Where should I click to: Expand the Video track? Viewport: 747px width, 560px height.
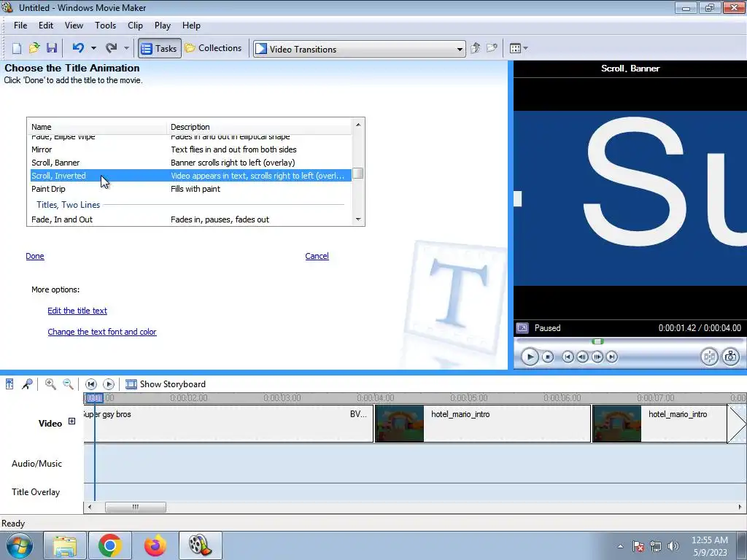coord(71,421)
